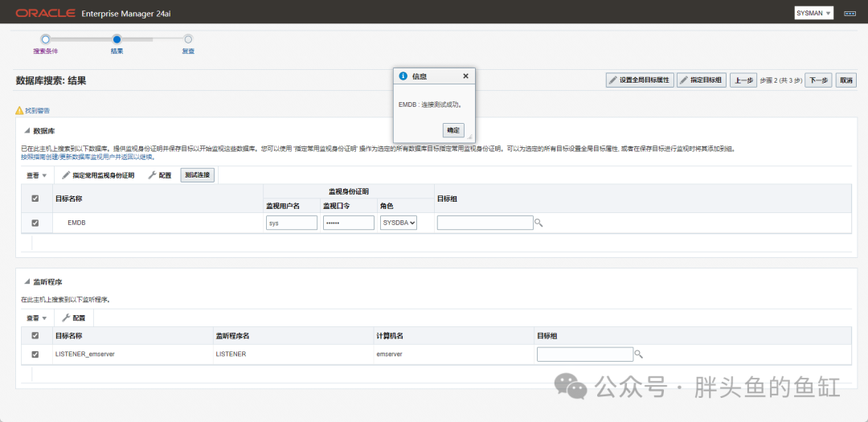Click the Oracle logo
Screen dimensions: 868x422
pyautogui.click(x=45, y=14)
